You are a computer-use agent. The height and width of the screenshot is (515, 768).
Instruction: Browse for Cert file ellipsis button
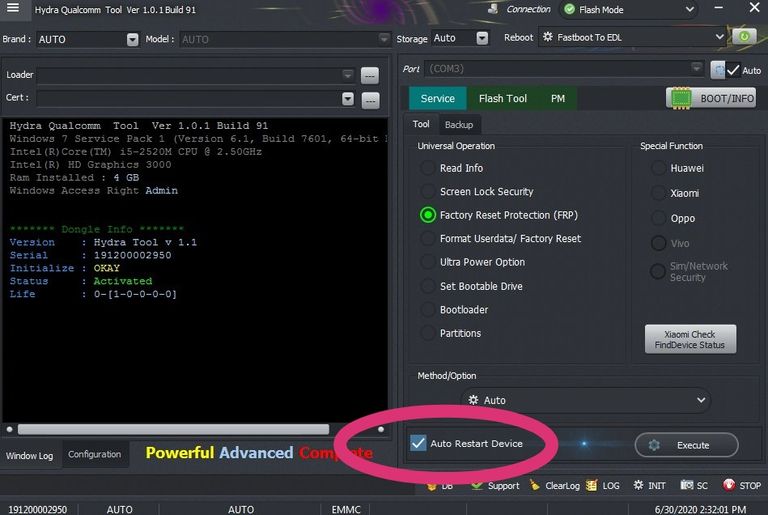pos(370,100)
